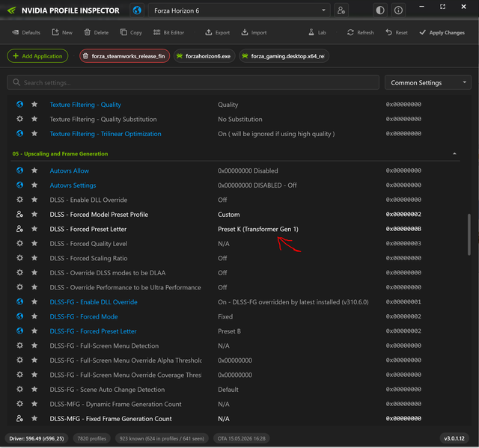The width and height of the screenshot is (479, 448).
Task: Toggle star on DLSS-FG Scene Auto Change Detection
Action: tap(34, 390)
